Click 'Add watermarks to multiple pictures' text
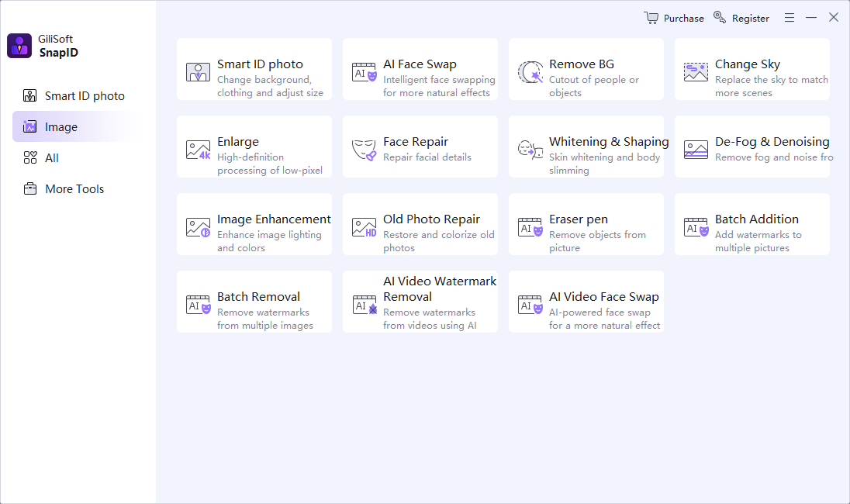 coord(758,241)
